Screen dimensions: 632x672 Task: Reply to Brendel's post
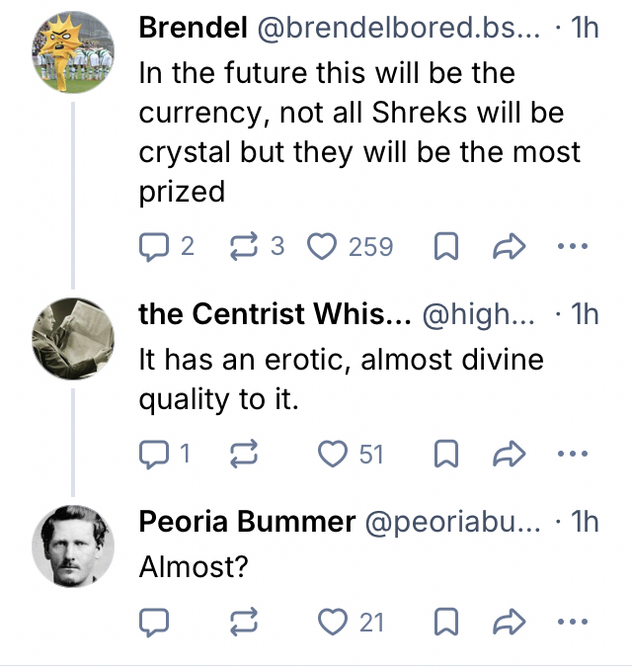[156, 246]
